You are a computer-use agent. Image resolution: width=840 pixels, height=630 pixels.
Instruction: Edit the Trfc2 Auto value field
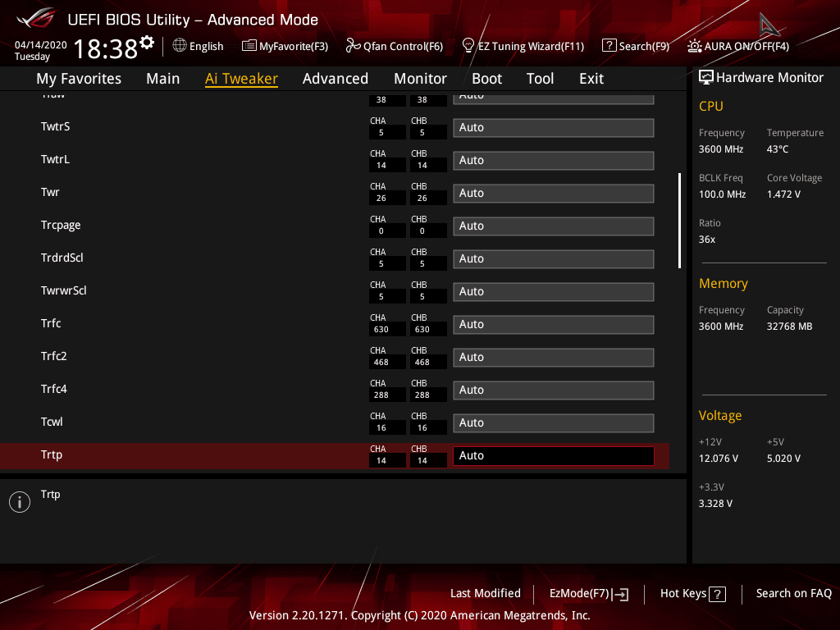pos(554,358)
